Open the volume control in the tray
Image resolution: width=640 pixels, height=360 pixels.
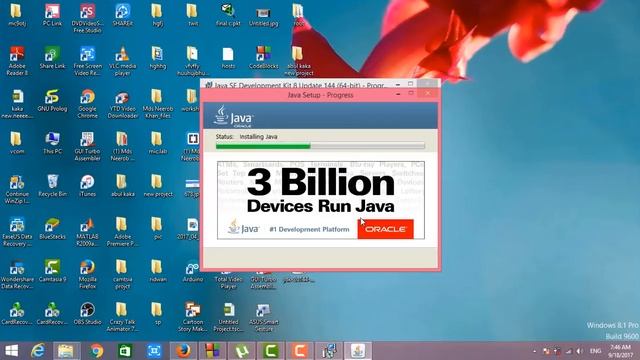click(x=580, y=351)
